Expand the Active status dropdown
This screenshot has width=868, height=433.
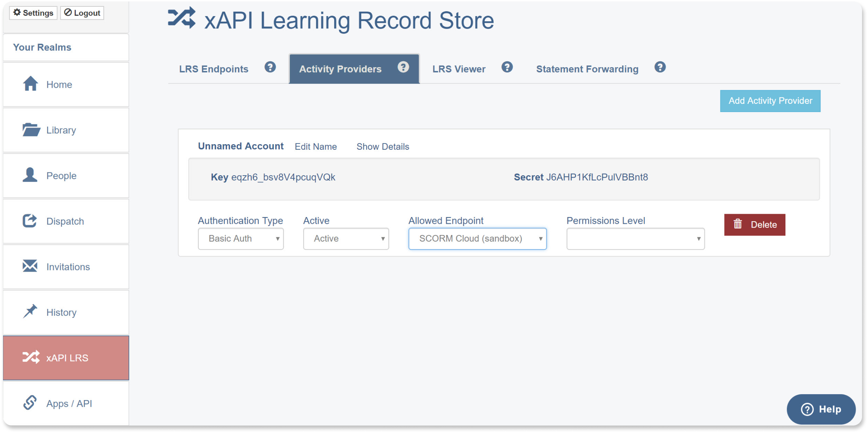tap(345, 238)
